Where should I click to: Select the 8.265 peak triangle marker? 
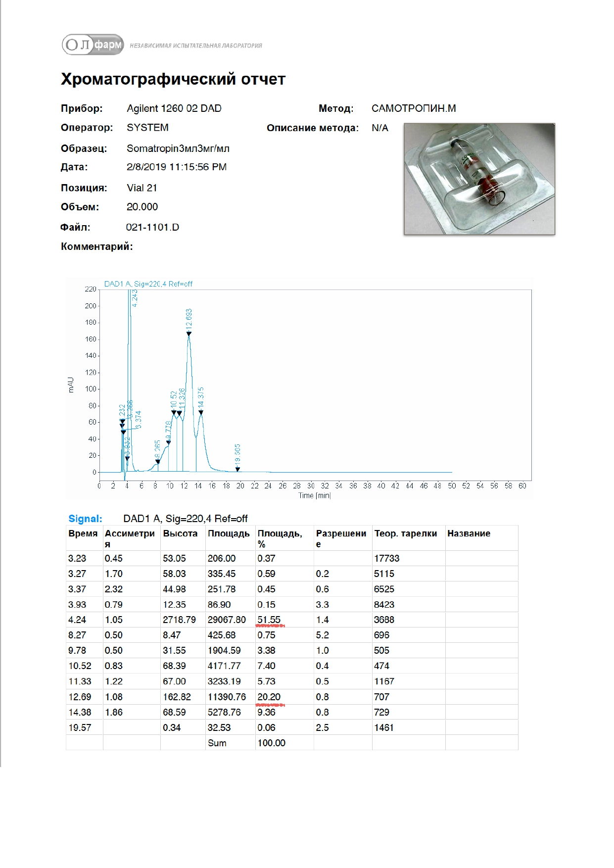tap(158, 462)
